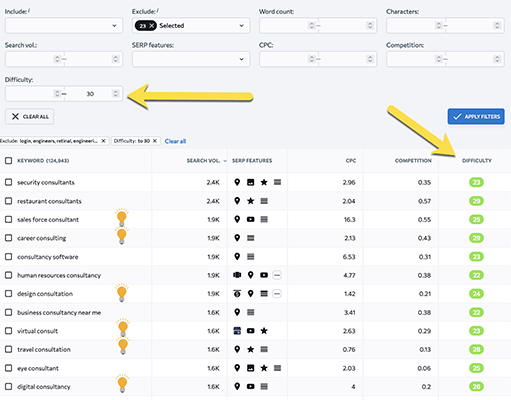Screen dimensions: 511x400
Task: Click the more features icon for human resources consultancy
Action: pyautogui.click(x=277, y=275)
